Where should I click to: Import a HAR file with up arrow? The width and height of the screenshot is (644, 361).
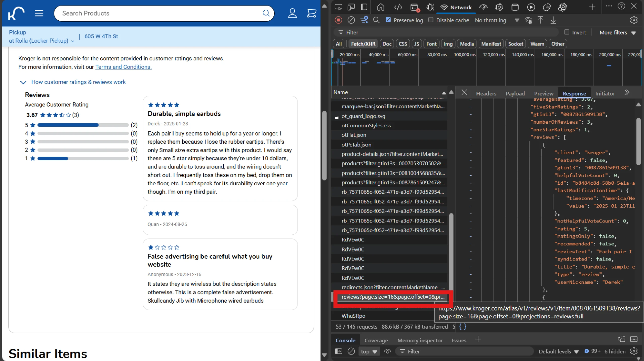pyautogui.click(x=540, y=20)
